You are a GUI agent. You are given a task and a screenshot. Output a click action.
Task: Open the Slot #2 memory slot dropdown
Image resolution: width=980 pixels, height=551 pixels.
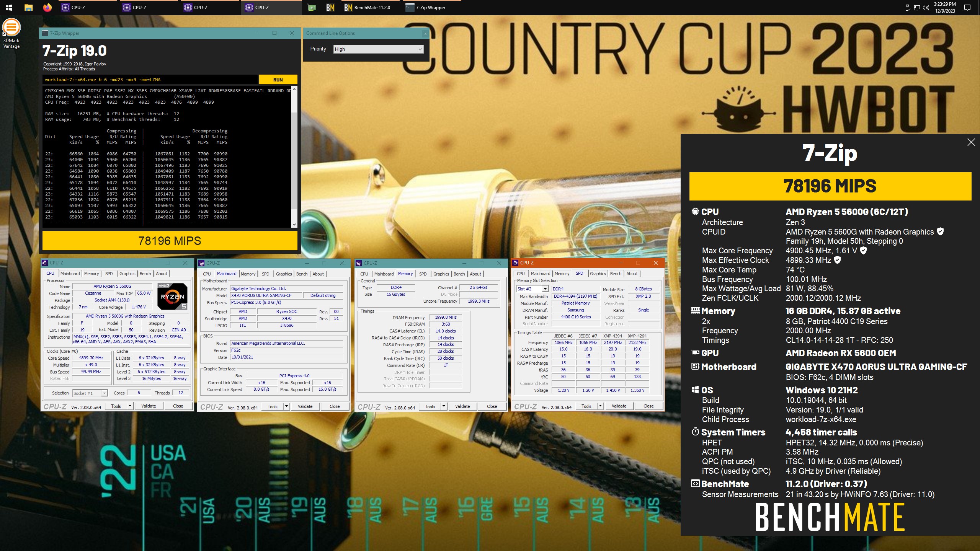532,289
